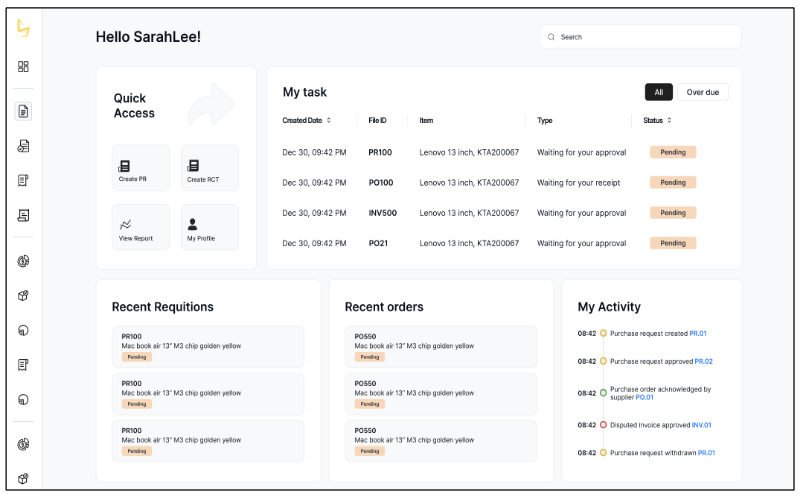Sort tasks by the Created Date arrows

(328, 121)
